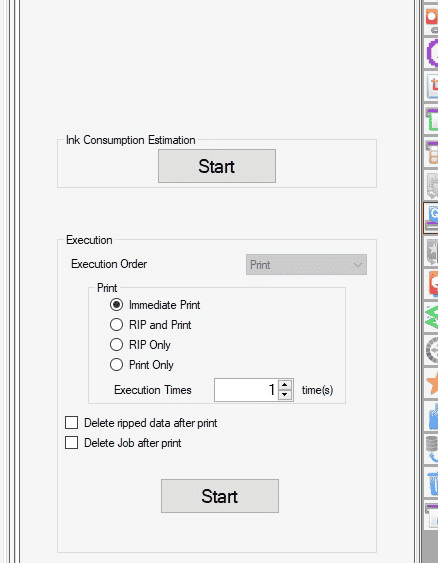Enable Delete ripped data after print
This screenshot has width=438, height=563.
71,423
